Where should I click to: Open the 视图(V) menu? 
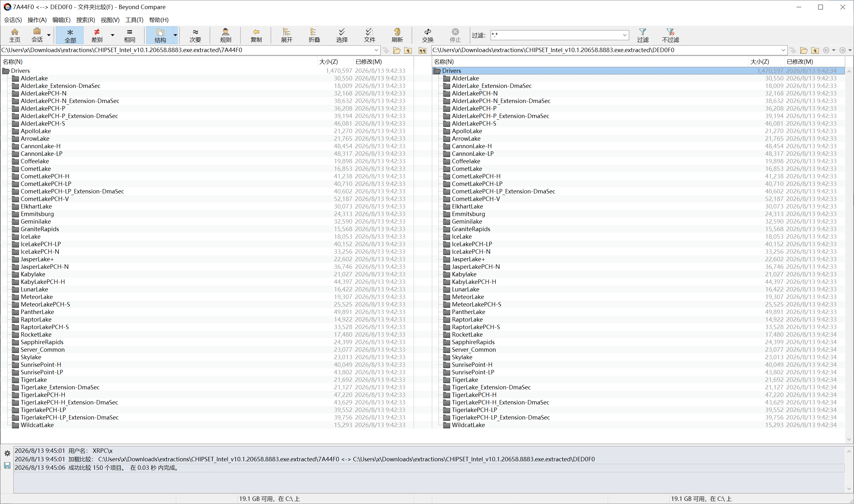coord(110,20)
